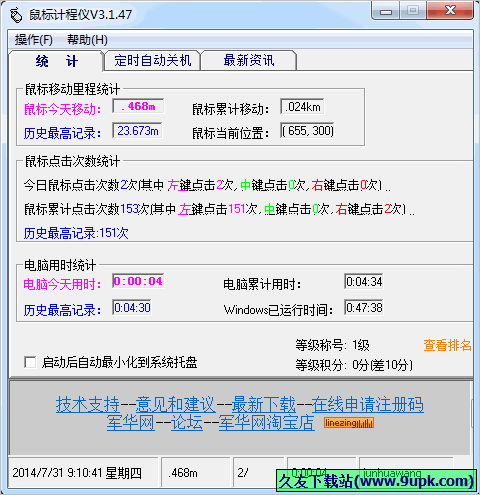Close the 鼠标计程仪 window
Viewport: 480px width, 495px height.
[x=450, y=11]
